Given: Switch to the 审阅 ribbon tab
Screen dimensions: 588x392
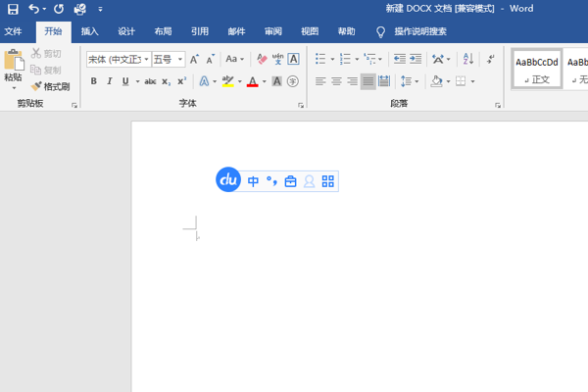Looking at the screenshot, I should (x=273, y=31).
